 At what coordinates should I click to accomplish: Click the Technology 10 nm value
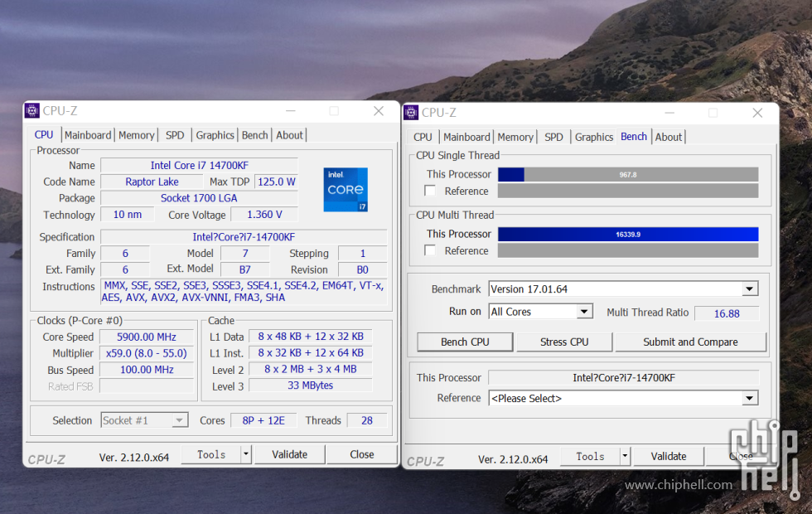[x=128, y=215]
